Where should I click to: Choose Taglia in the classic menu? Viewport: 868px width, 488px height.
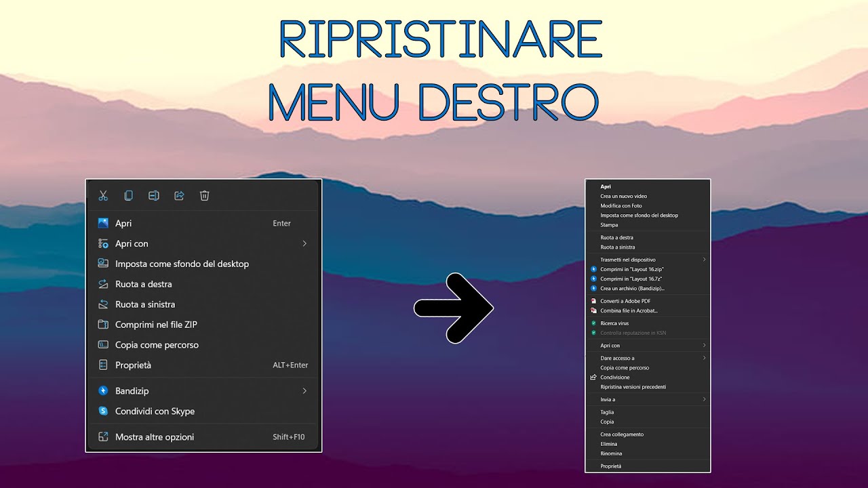coord(607,412)
